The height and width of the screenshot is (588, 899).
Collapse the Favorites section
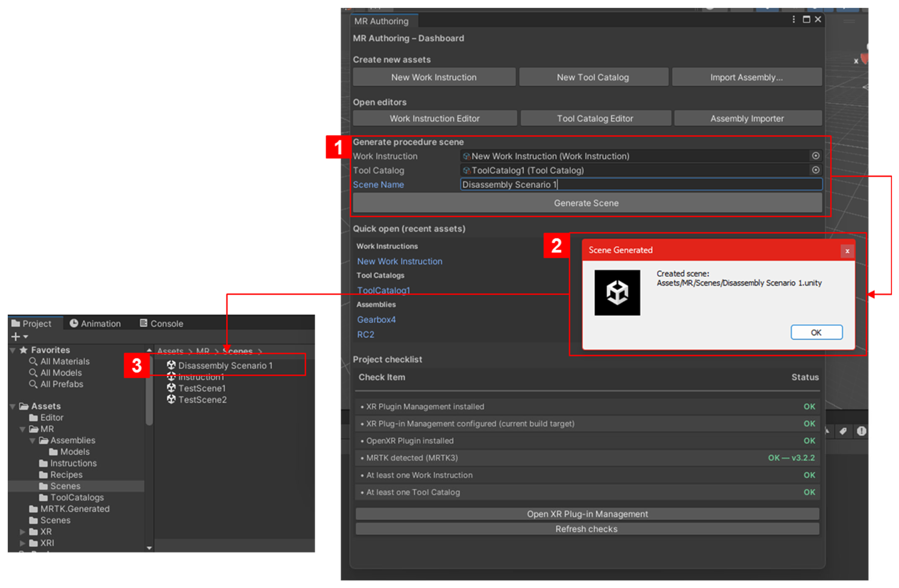click(12, 350)
